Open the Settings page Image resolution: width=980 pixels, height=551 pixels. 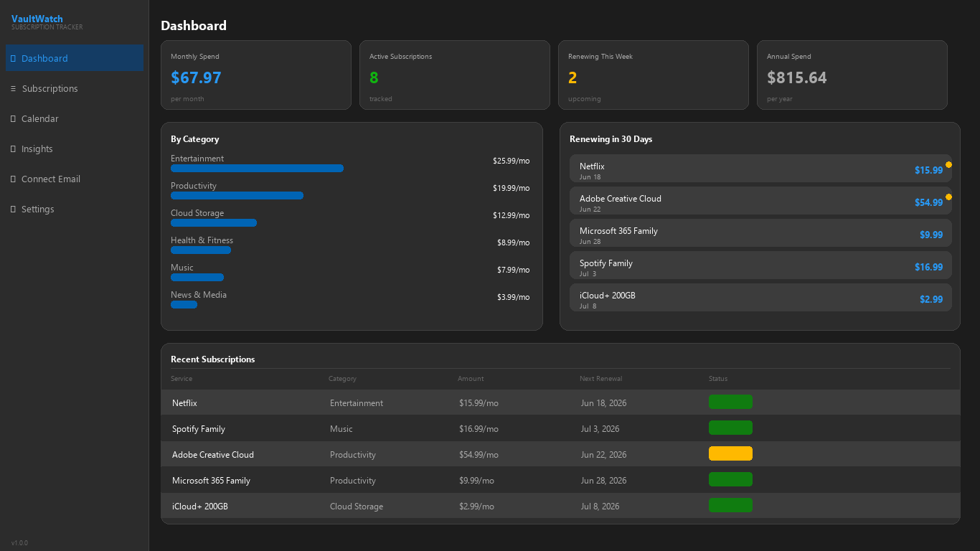(75, 209)
